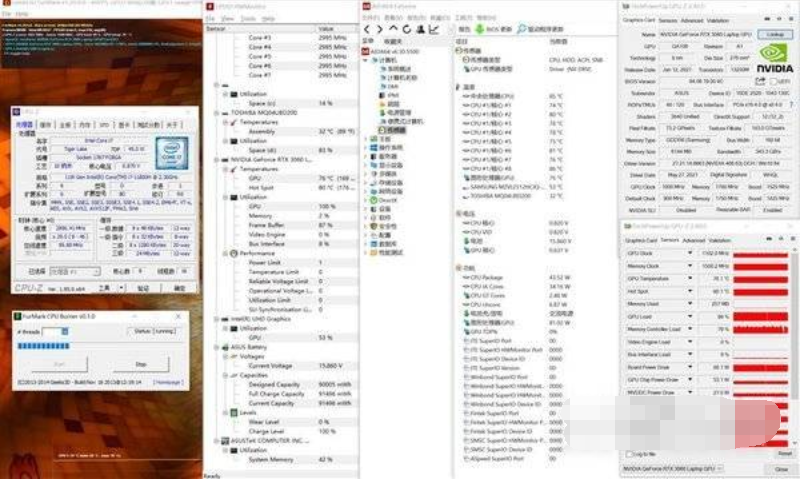
Task: Open Homepage link in FurMark CPU Burner
Action: click(x=167, y=383)
